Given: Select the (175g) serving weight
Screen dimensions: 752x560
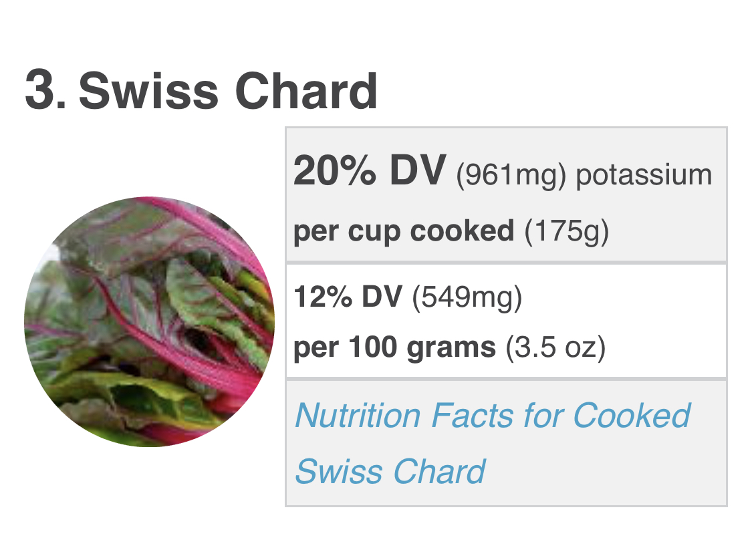Looking at the screenshot, I should [x=567, y=231].
